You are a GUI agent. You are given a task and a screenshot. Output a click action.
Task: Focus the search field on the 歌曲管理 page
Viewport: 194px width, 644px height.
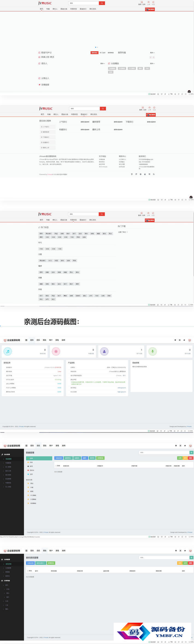(x=164, y=452)
